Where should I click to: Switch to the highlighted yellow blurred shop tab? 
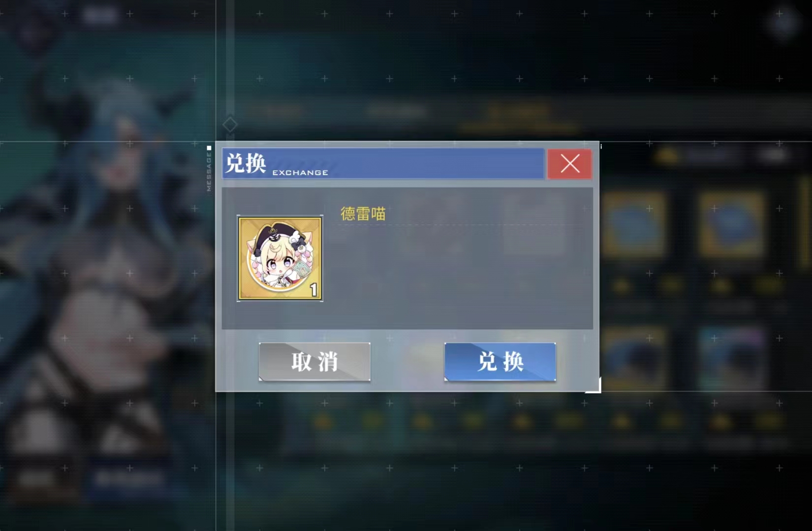point(519,112)
